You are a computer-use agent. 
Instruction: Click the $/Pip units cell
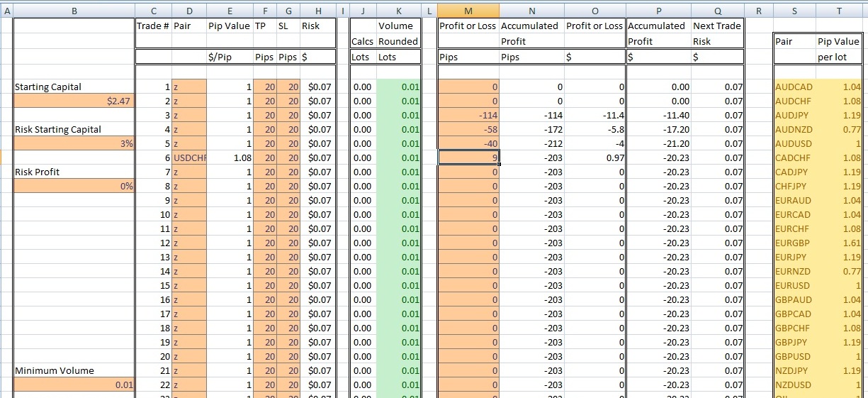click(x=230, y=57)
